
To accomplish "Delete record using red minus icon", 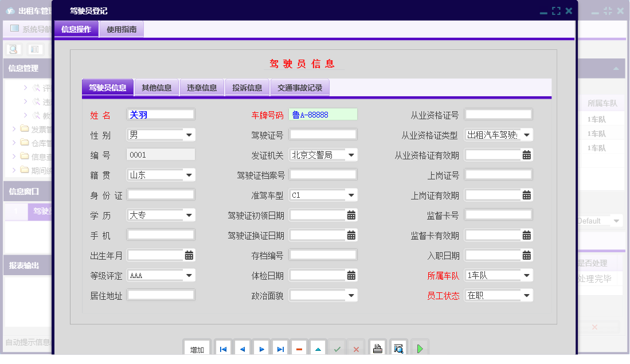I will click(x=299, y=347).
